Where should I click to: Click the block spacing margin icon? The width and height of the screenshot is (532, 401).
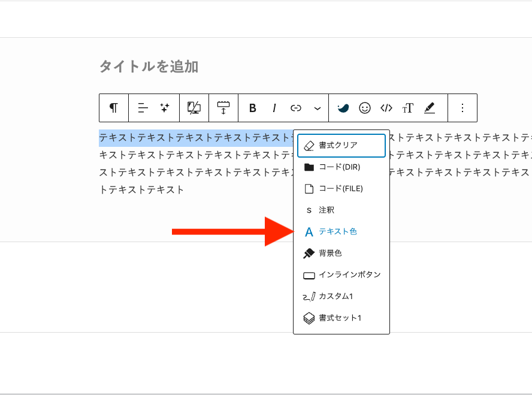click(x=223, y=108)
